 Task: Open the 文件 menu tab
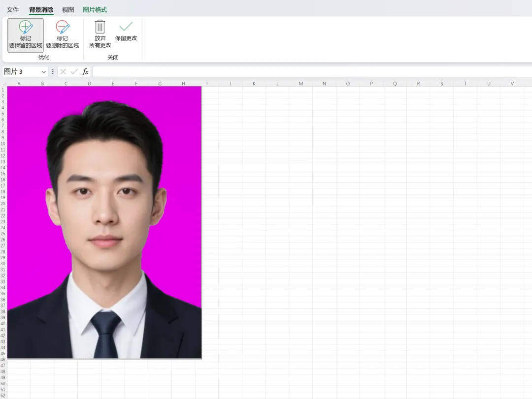[13, 10]
